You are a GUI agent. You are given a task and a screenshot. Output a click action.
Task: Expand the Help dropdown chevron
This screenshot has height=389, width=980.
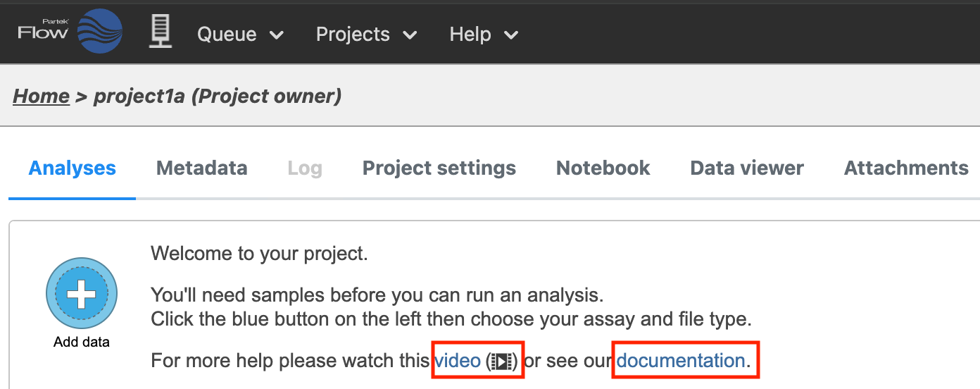[511, 35]
